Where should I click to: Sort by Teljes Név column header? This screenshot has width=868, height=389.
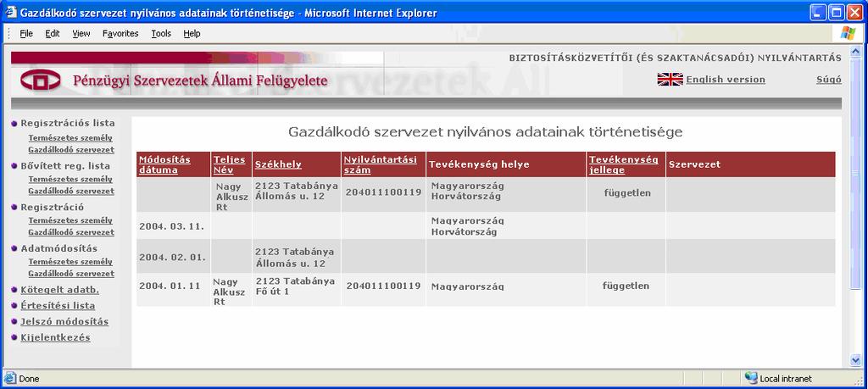click(x=229, y=164)
